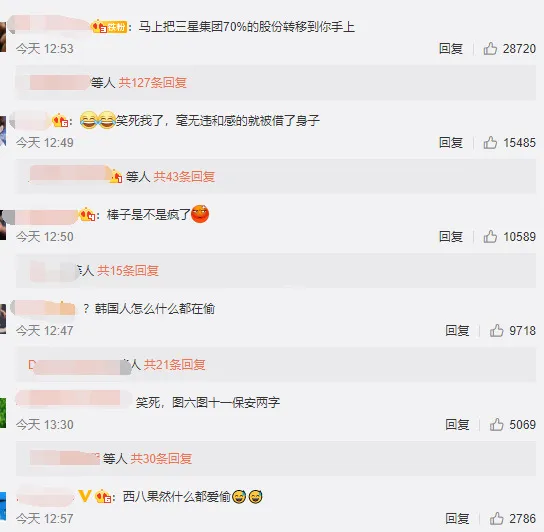Open avatar of the 13:30 commenter
This screenshot has height=532, width=544.
tap(3, 413)
